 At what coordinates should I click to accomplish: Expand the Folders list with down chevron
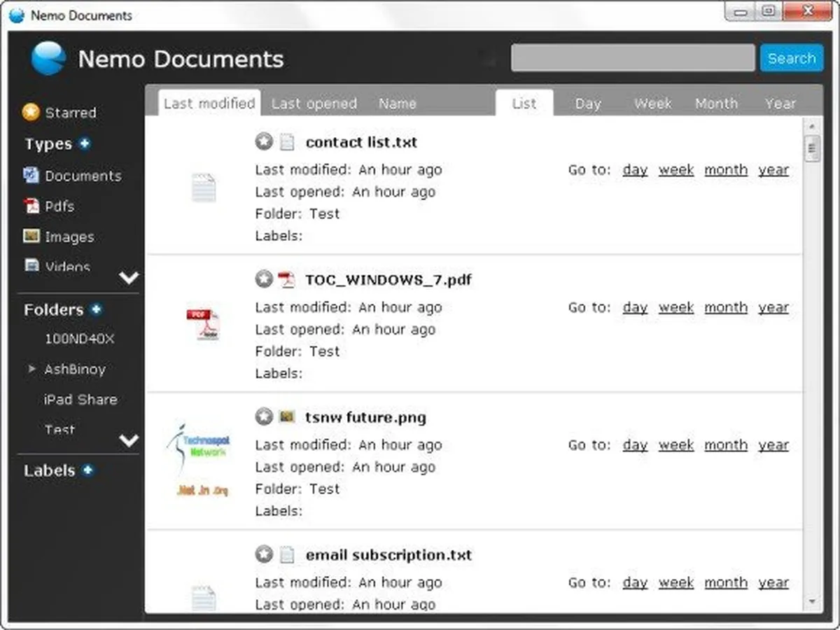(129, 440)
